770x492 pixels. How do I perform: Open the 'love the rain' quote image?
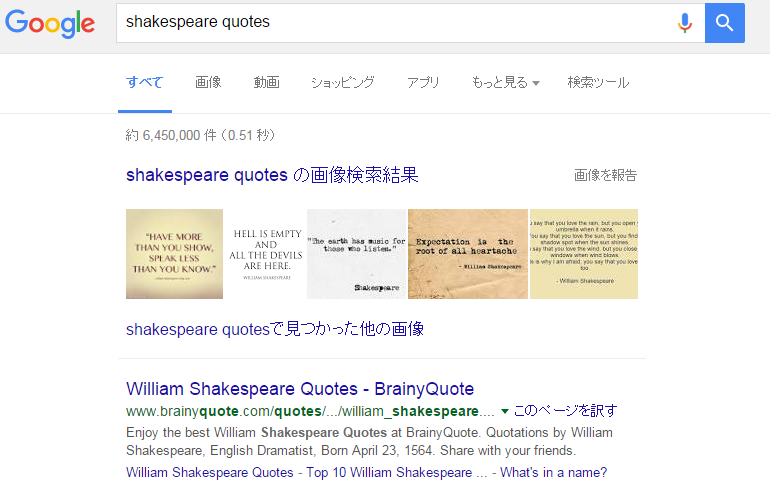tap(584, 254)
